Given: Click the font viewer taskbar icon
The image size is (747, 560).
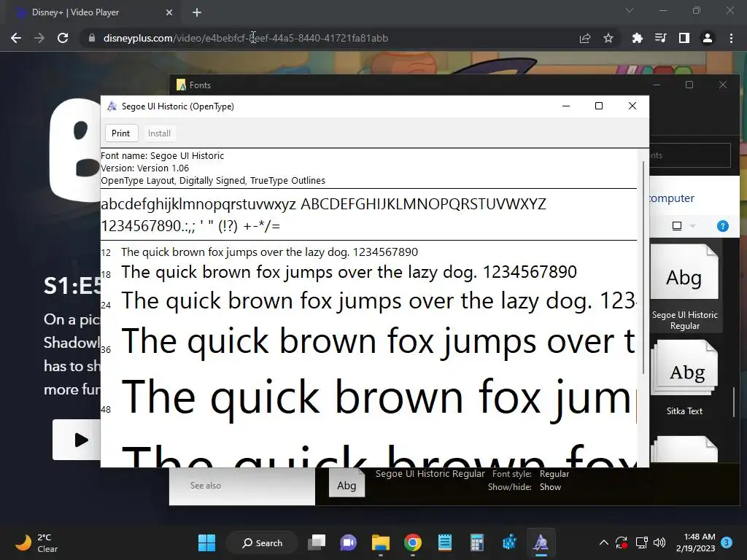Looking at the screenshot, I should (541, 542).
